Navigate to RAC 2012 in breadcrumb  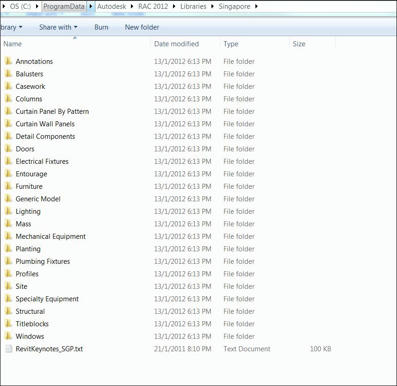click(x=153, y=6)
